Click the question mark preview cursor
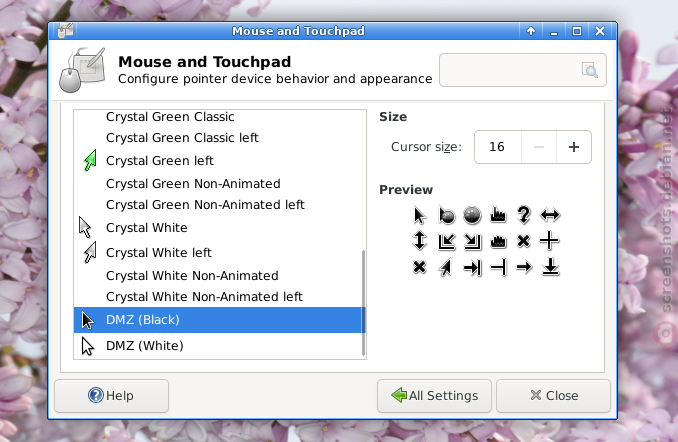 pos(524,215)
